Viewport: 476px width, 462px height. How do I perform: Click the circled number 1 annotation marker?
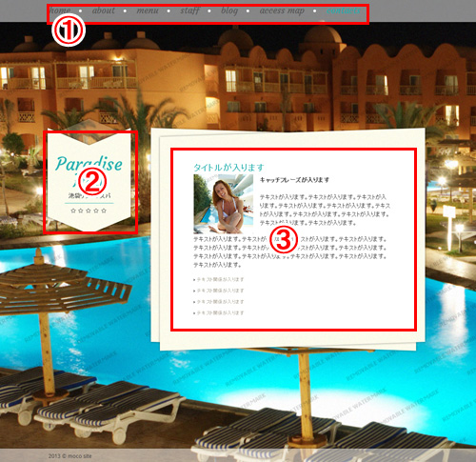pos(69,30)
